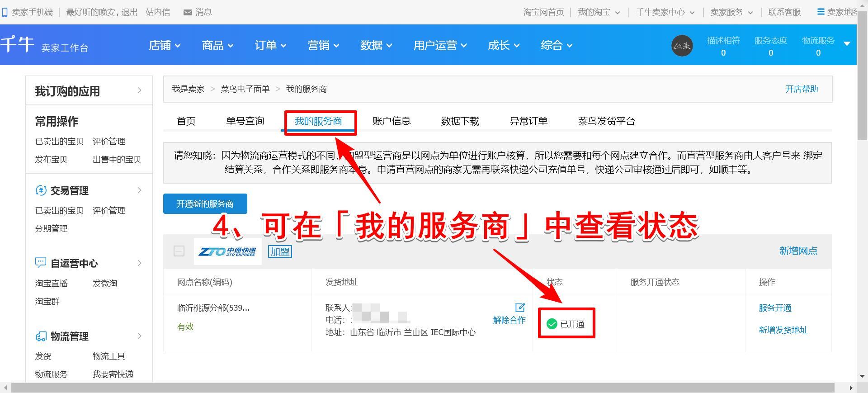
Task: Expand 卖家服务 top menu
Action: tap(731, 12)
